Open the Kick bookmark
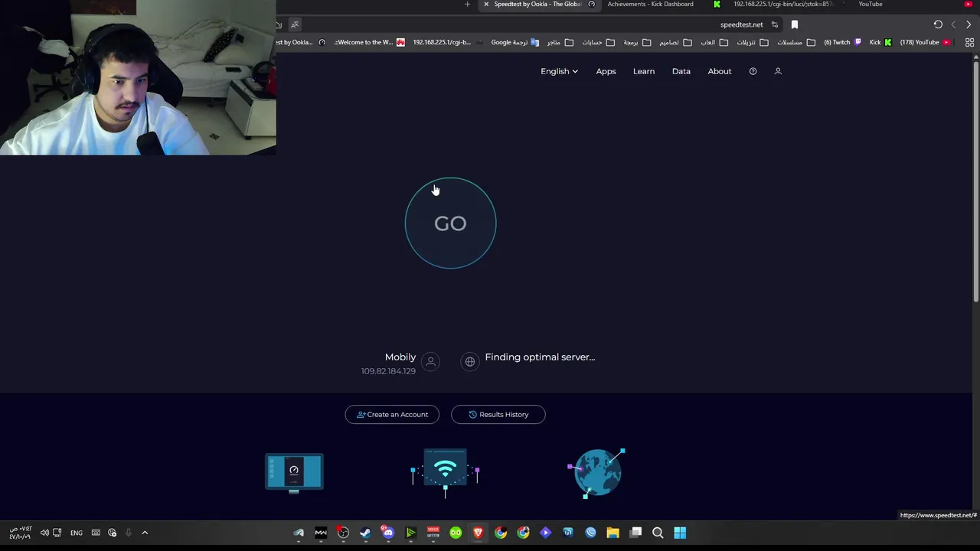The width and height of the screenshot is (980, 551). click(x=880, y=42)
